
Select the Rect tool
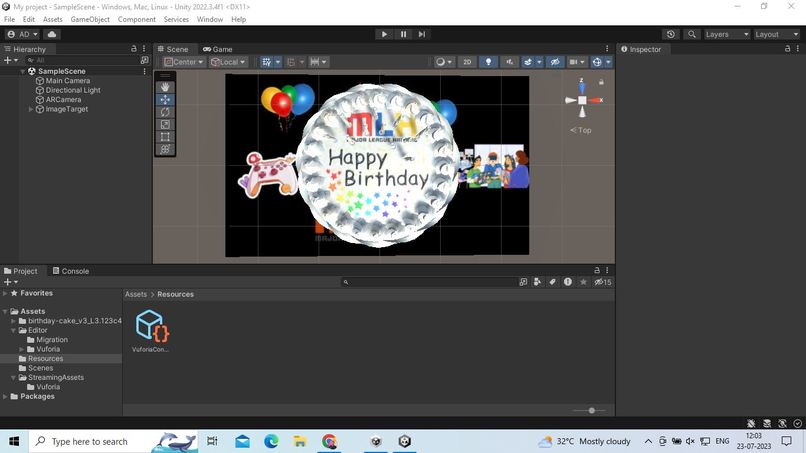[165, 137]
